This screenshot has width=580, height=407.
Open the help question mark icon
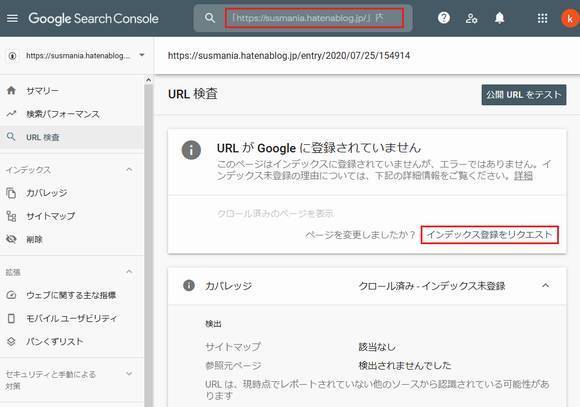click(444, 18)
